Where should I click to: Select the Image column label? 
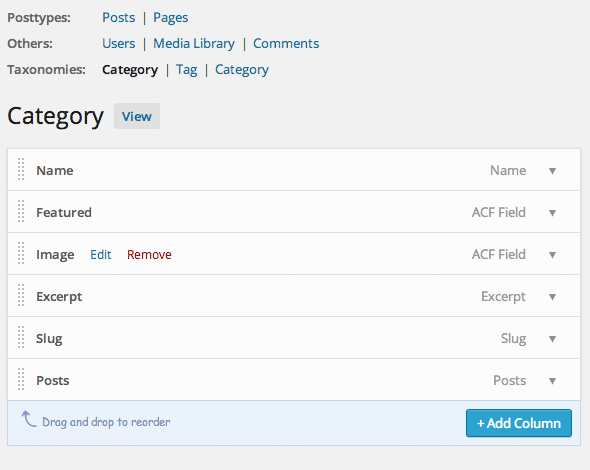[x=55, y=255]
